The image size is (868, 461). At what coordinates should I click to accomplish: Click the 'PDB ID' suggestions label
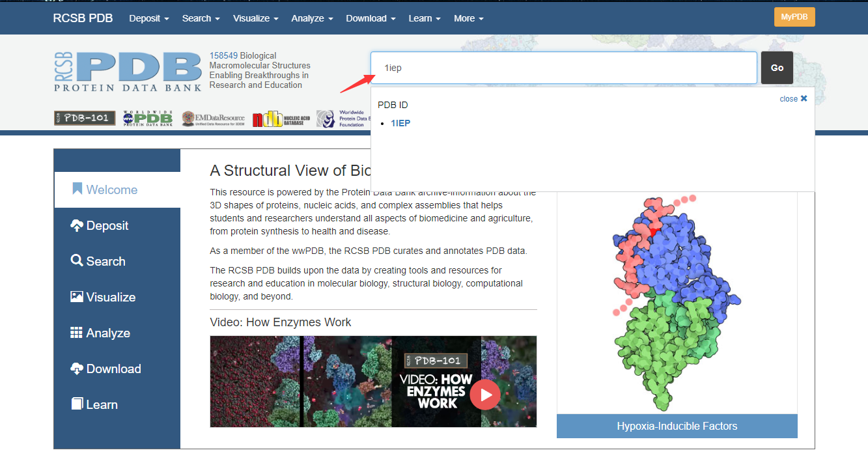(x=393, y=105)
